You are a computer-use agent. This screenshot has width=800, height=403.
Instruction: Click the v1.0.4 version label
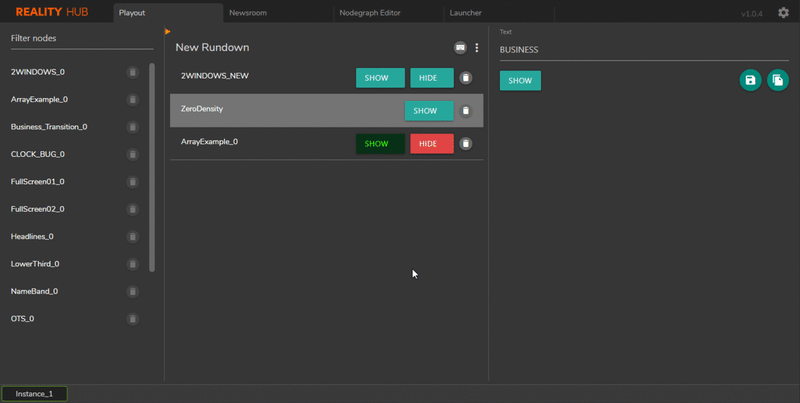[x=752, y=14]
